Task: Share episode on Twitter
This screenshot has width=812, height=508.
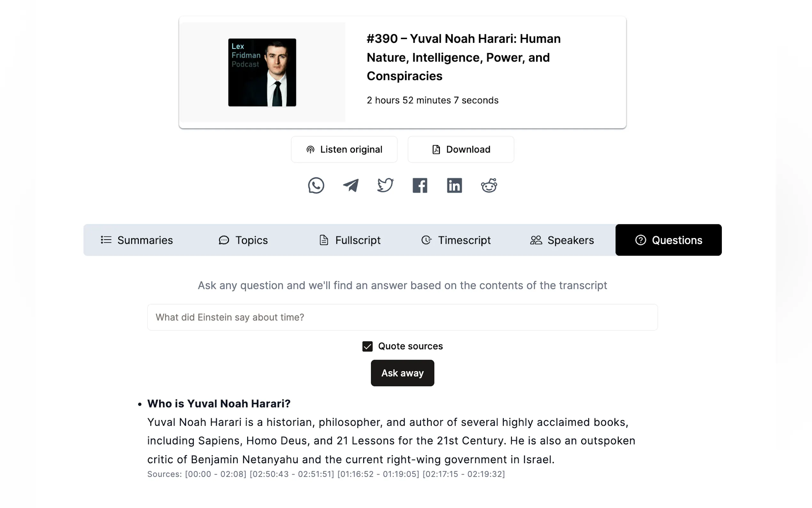Action: point(385,186)
